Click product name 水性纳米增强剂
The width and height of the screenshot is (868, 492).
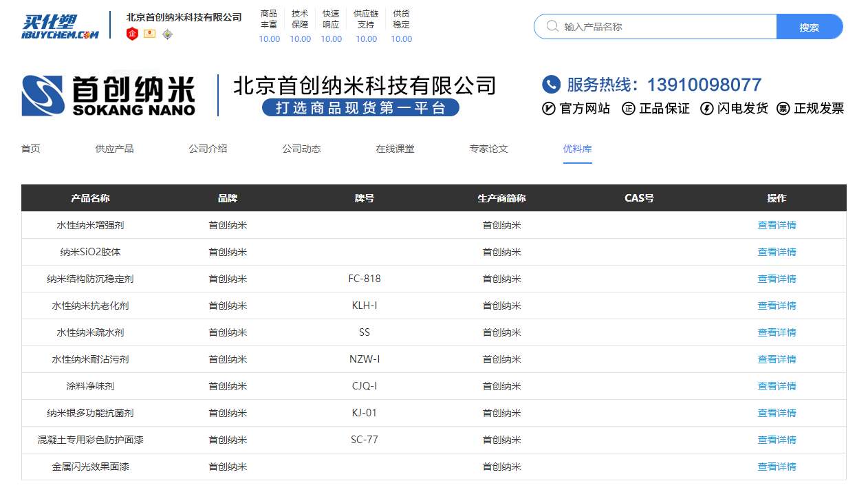90,225
